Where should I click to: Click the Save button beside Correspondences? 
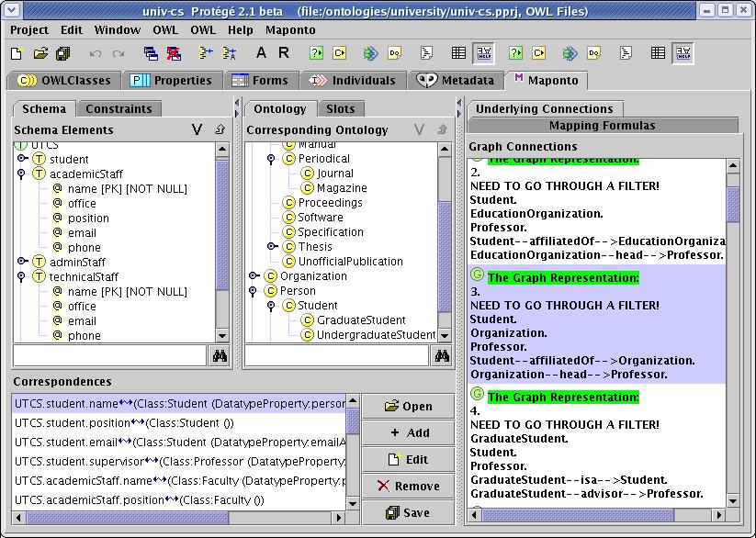click(x=408, y=512)
